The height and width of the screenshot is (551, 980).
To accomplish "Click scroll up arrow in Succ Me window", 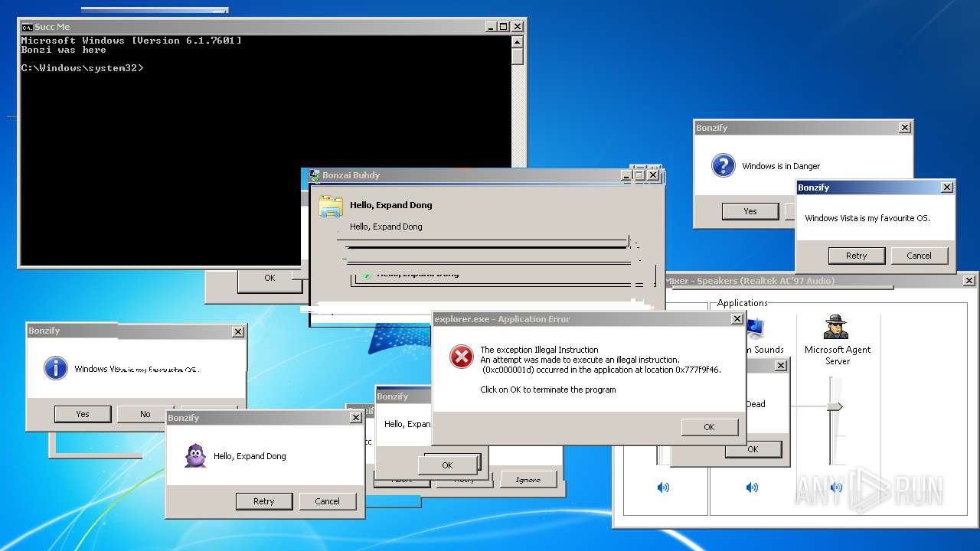I will [518, 43].
